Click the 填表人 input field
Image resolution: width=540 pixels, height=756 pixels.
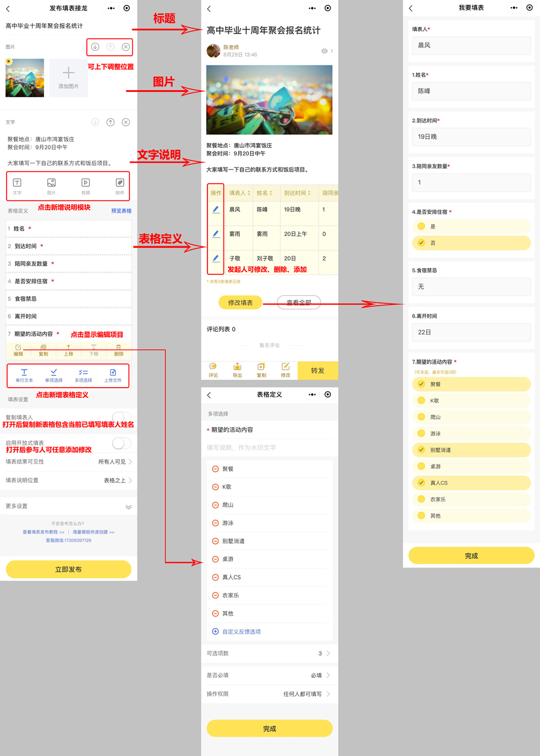click(471, 45)
